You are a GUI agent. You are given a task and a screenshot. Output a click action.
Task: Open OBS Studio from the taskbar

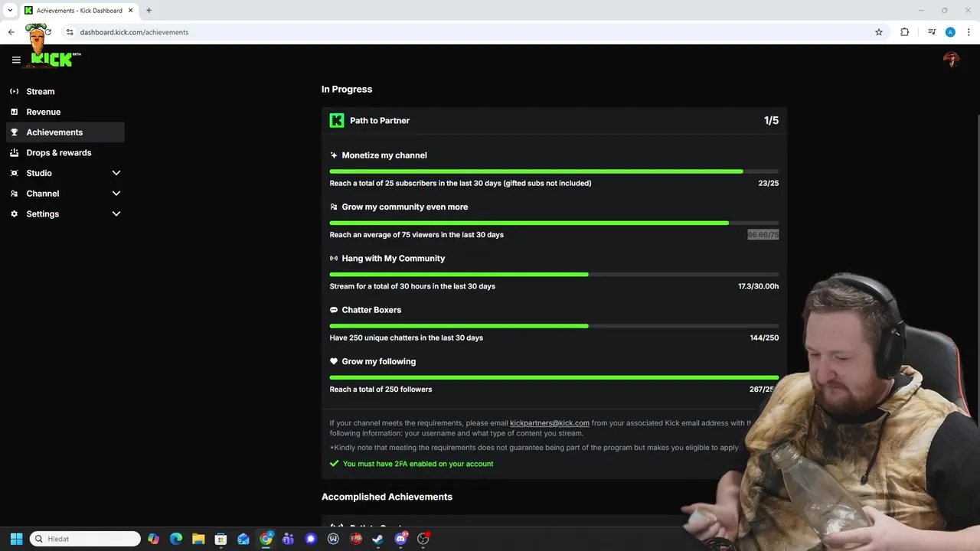pos(423,539)
